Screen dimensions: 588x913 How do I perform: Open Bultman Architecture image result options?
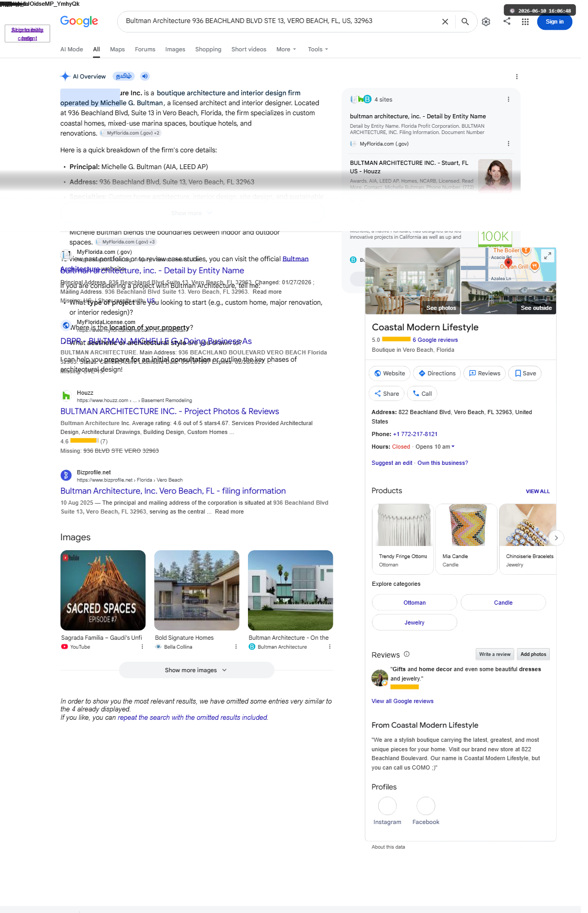pos(330,647)
